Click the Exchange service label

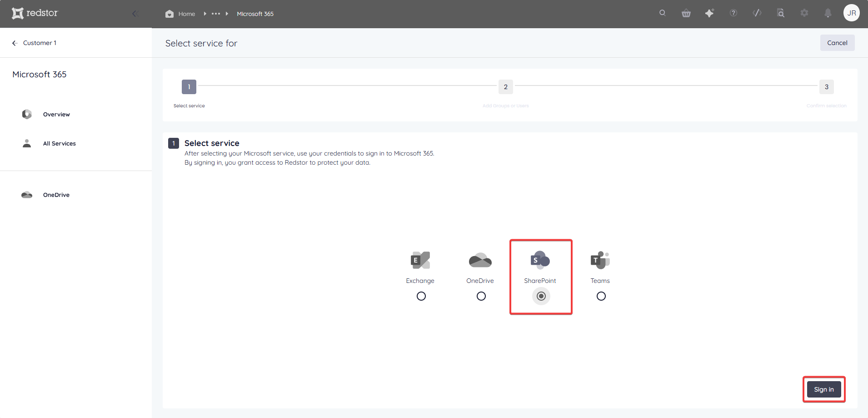[420, 281]
